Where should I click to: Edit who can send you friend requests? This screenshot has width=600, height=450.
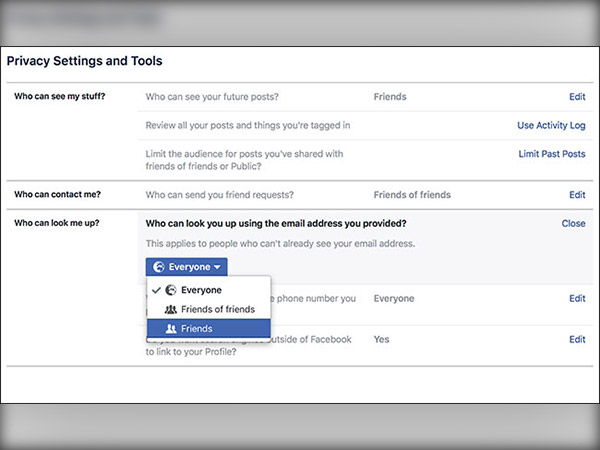(577, 195)
